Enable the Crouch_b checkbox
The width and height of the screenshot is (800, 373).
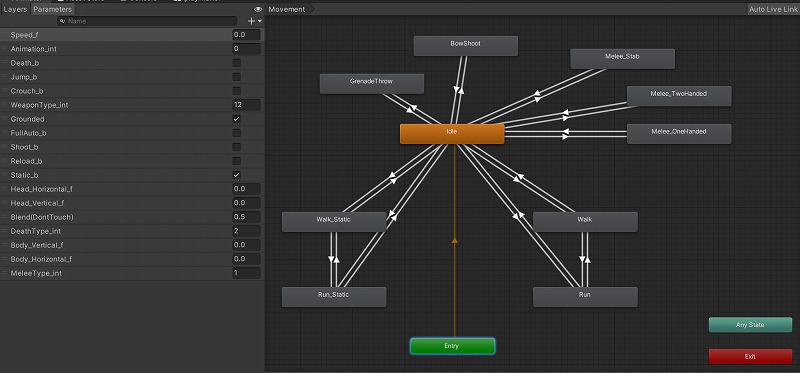coord(237,91)
